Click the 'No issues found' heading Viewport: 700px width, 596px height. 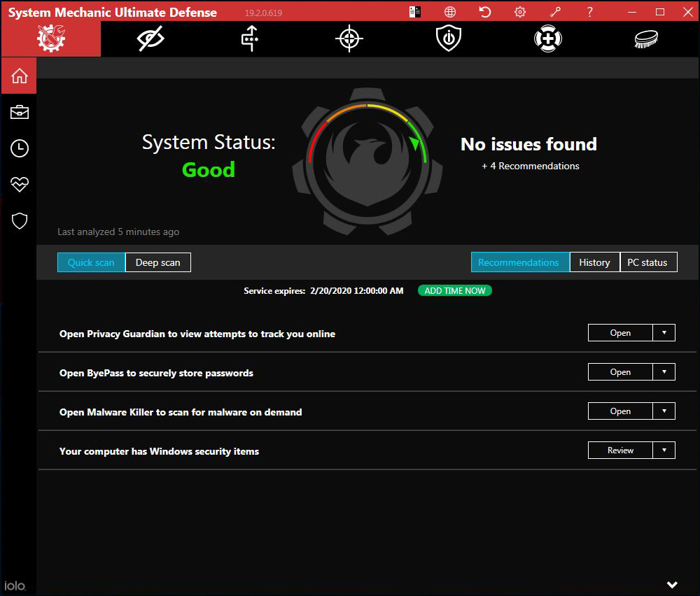tap(528, 144)
